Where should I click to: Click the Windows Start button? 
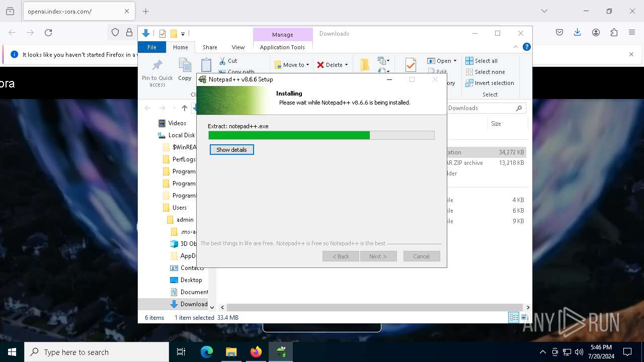click(x=12, y=352)
